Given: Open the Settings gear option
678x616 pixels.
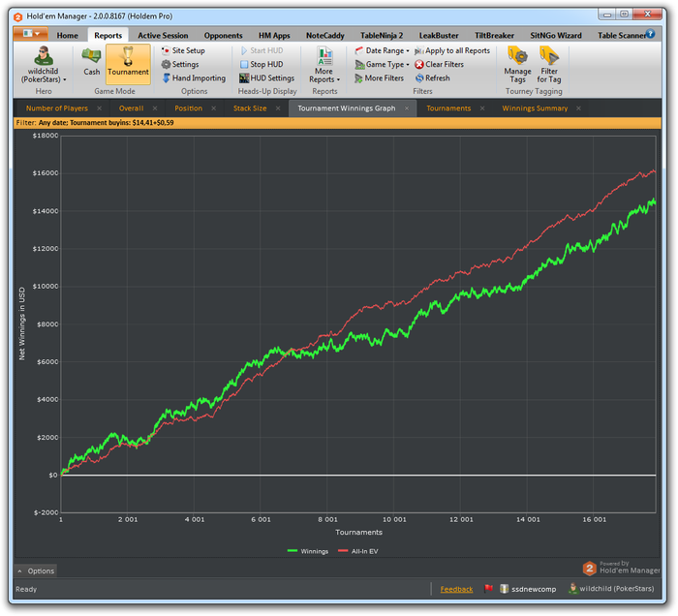Looking at the screenshot, I should (180, 65).
